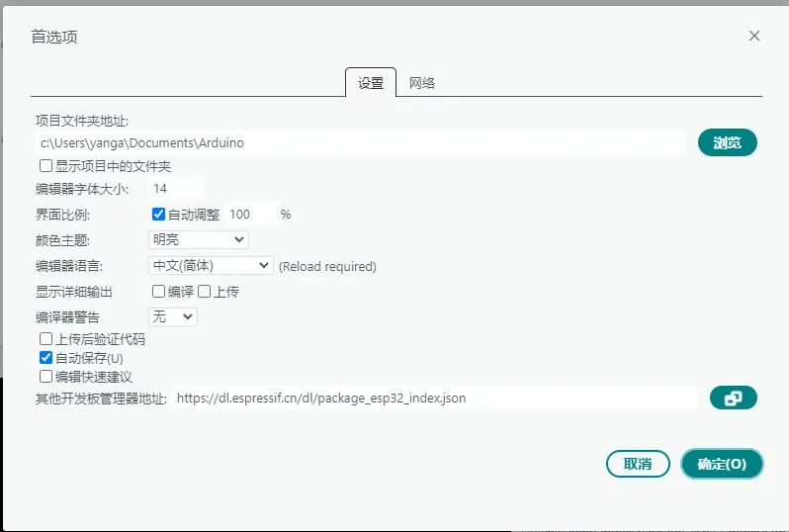The width and height of the screenshot is (789, 532).
Task: Click the 其他开发板管理器地址 URL field
Action: click(435, 399)
